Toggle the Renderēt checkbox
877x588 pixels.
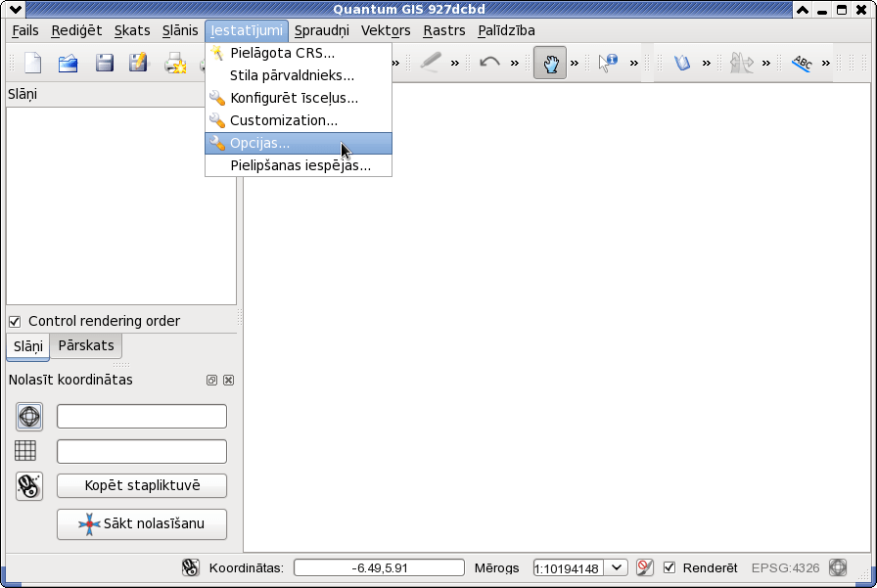click(x=669, y=567)
